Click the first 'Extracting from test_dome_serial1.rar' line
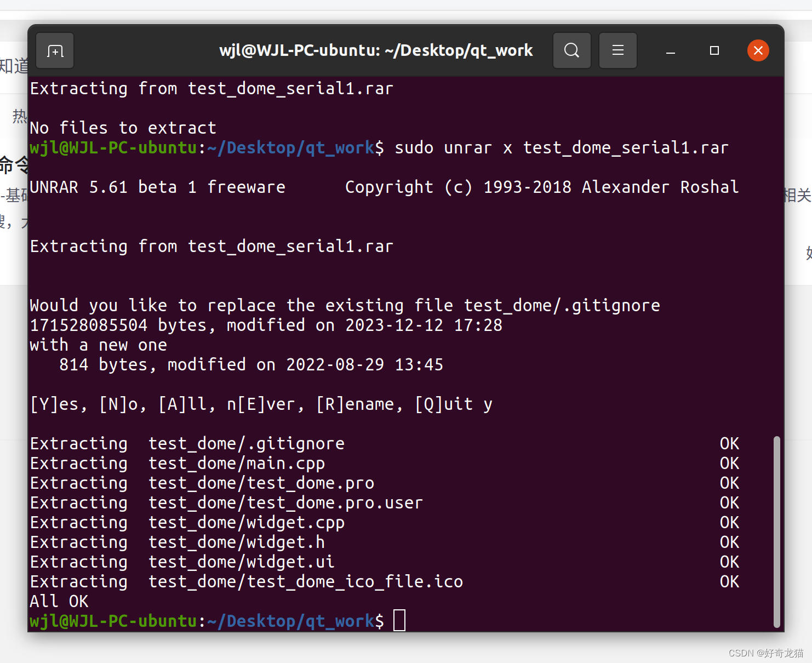The width and height of the screenshot is (812, 663). (212, 89)
